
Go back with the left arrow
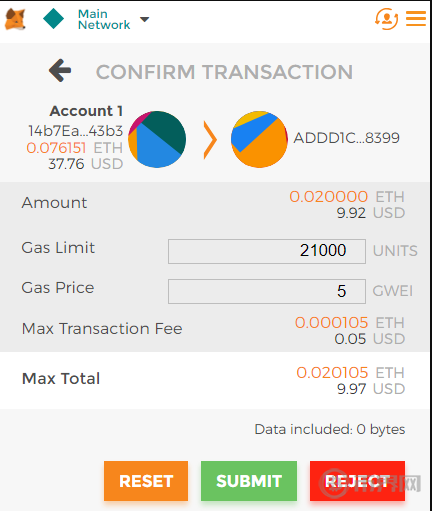pos(60,70)
